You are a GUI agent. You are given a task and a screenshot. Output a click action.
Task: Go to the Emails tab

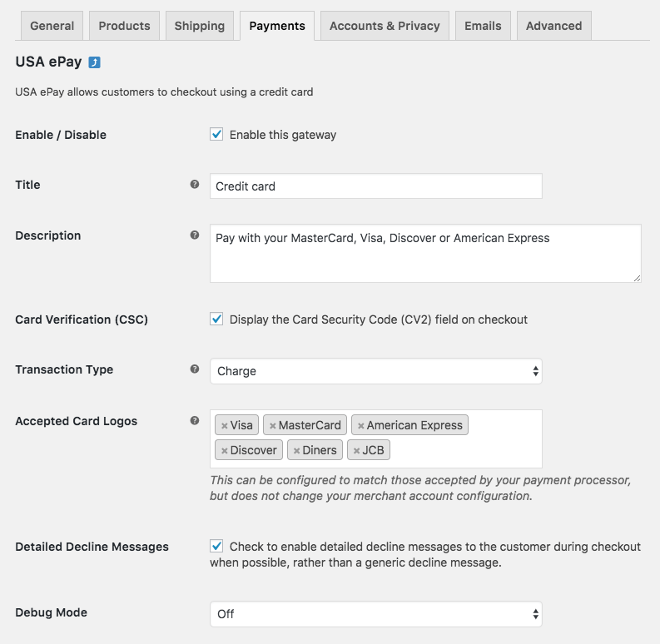click(x=483, y=26)
